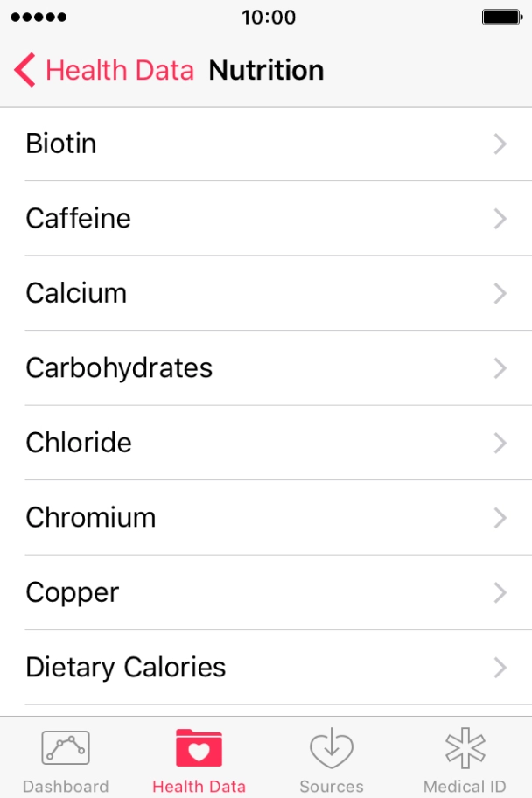The height and width of the screenshot is (798, 532).
Task: Tap the 10:00 clock in status bar
Action: [269, 17]
